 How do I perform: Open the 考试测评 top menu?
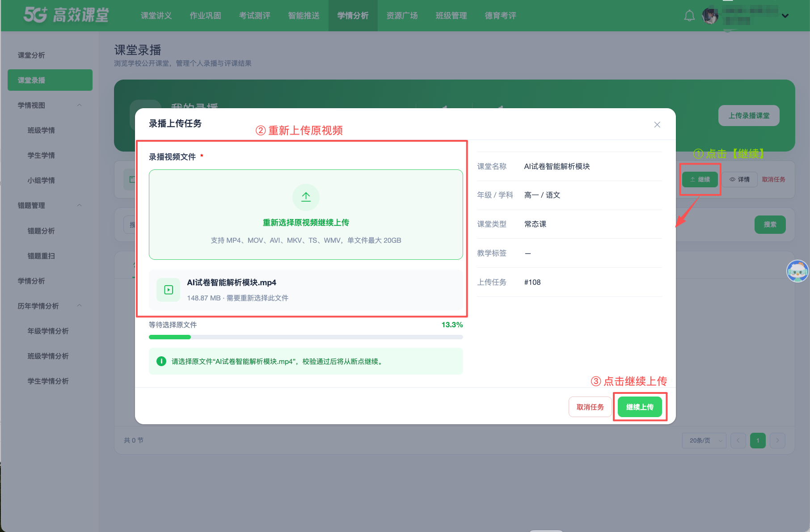(254, 16)
